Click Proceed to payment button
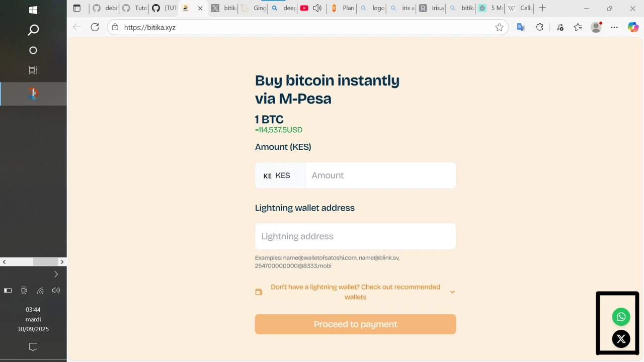The image size is (644, 362). click(x=355, y=324)
